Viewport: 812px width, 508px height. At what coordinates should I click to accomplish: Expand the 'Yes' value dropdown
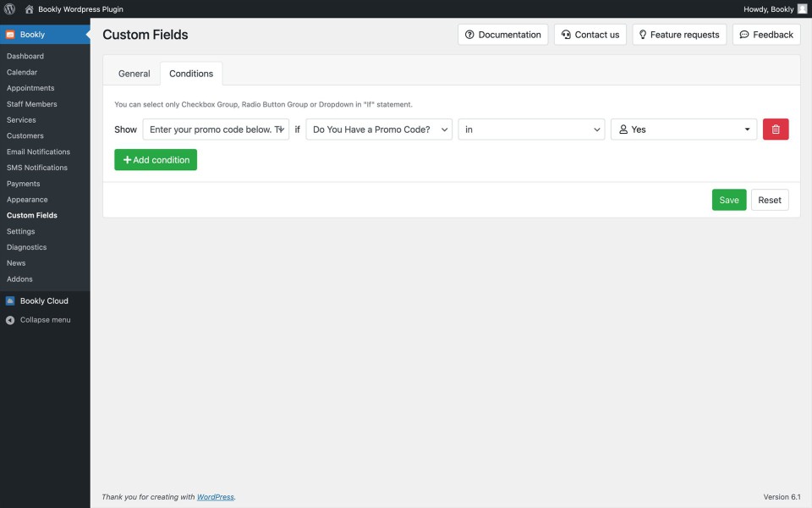tap(683, 130)
